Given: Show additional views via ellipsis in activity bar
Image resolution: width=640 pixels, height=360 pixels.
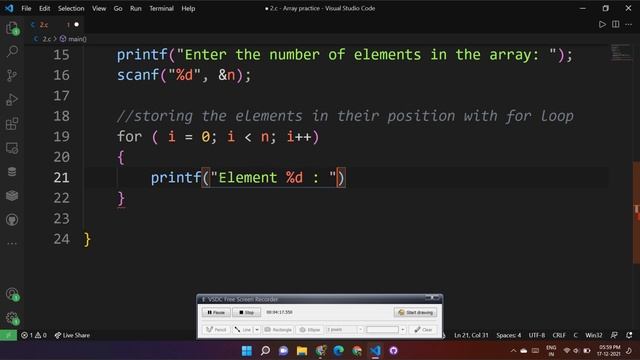Looking at the screenshot, I should [x=12, y=243].
